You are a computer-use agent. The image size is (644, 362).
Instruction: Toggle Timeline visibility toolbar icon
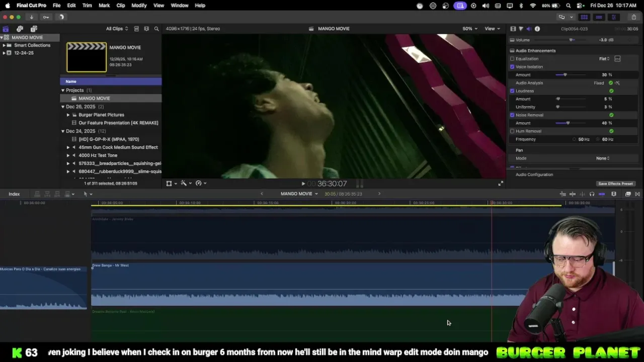click(599, 17)
